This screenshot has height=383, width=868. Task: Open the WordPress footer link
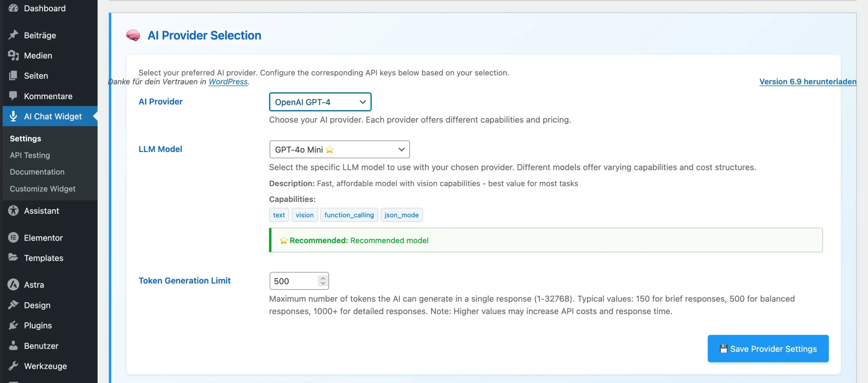pos(228,81)
